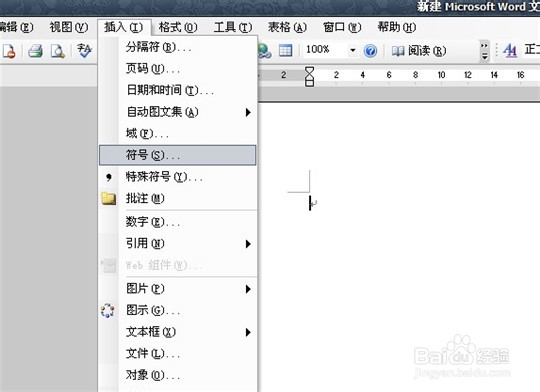This screenshot has height=392, width=540.
Task: Click the 阅读 Reading layout button
Action: pyautogui.click(x=419, y=51)
